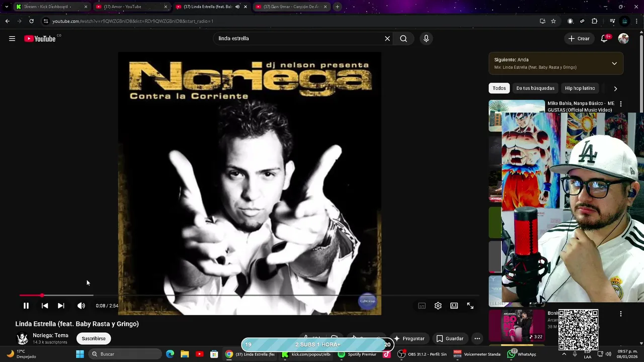Pause the video playback
This screenshot has height=362, width=644.
[26, 306]
